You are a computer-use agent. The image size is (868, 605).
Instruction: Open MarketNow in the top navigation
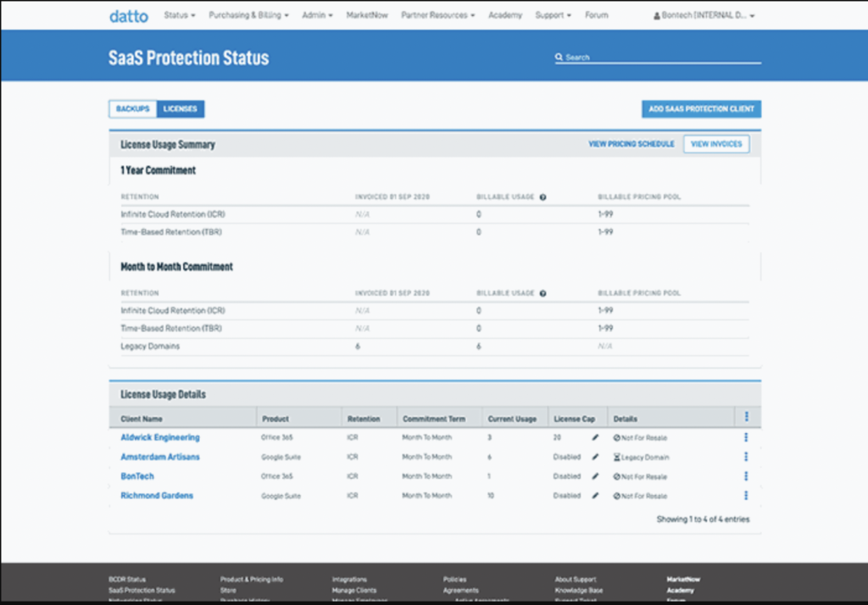(x=367, y=15)
